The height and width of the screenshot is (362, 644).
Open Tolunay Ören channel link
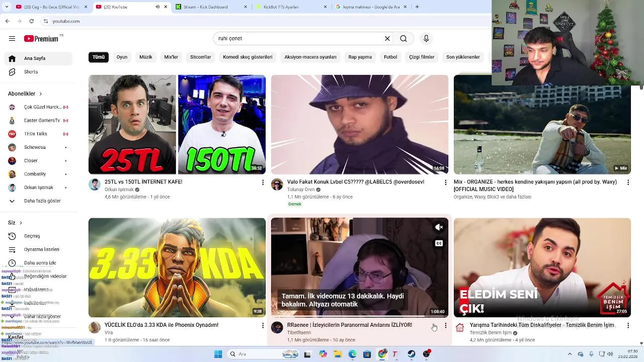(301, 190)
